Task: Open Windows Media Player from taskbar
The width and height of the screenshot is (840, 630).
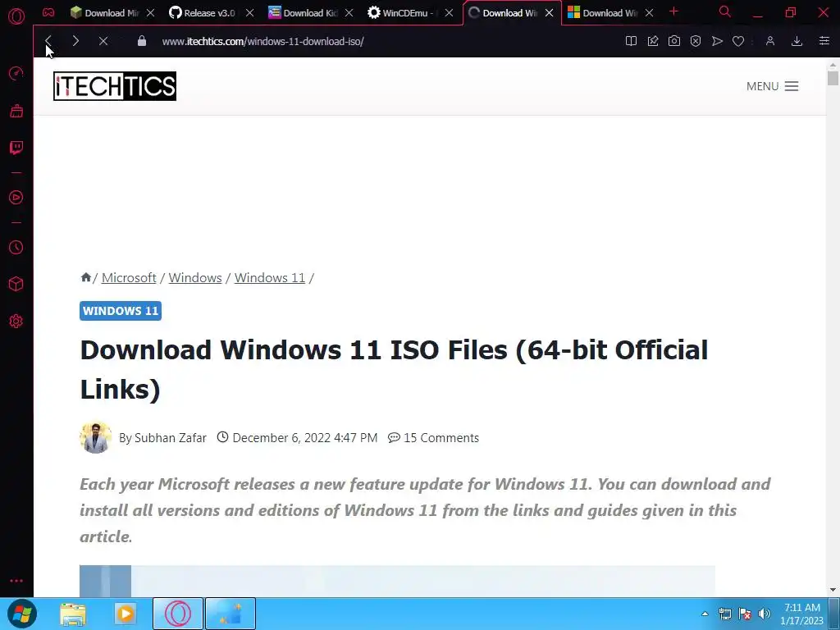Action: pyautogui.click(x=126, y=614)
